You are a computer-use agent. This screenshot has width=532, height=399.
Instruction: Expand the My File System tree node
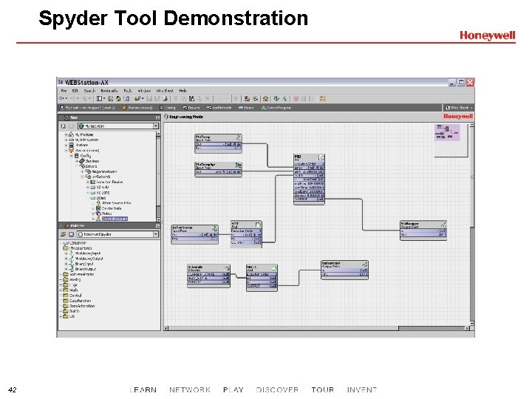point(66,140)
